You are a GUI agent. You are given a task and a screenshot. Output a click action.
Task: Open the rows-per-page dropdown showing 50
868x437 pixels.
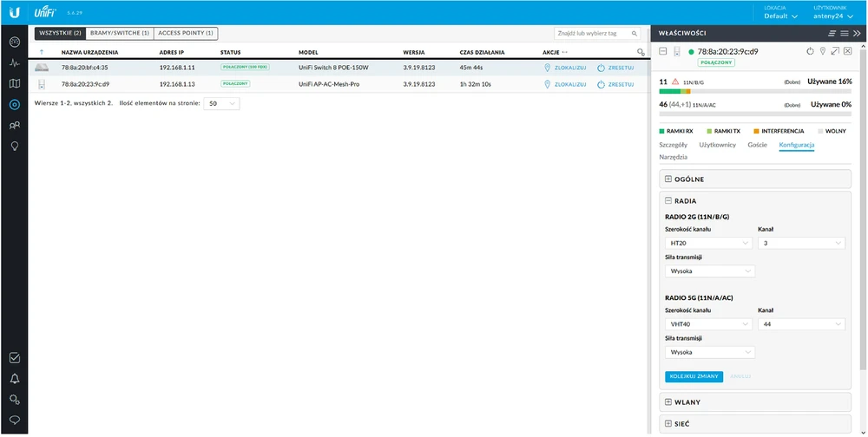[x=222, y=103]
